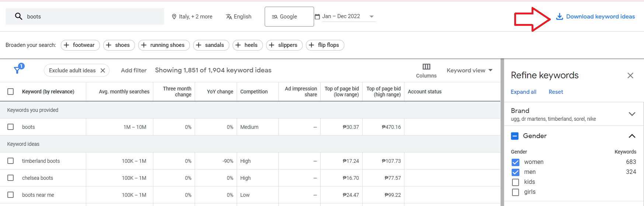Click the plus icon on running shoes chip

click(x=144, y=45)
